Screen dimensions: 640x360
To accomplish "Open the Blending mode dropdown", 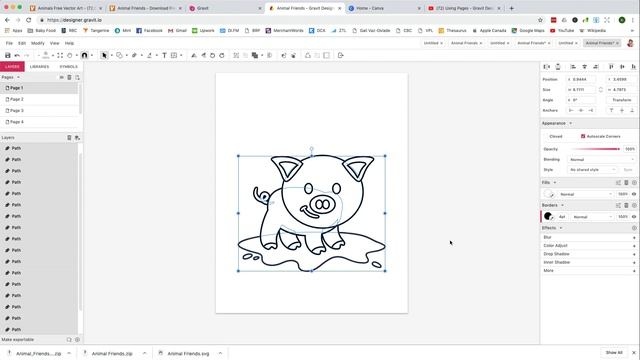I will click(602, 160).
